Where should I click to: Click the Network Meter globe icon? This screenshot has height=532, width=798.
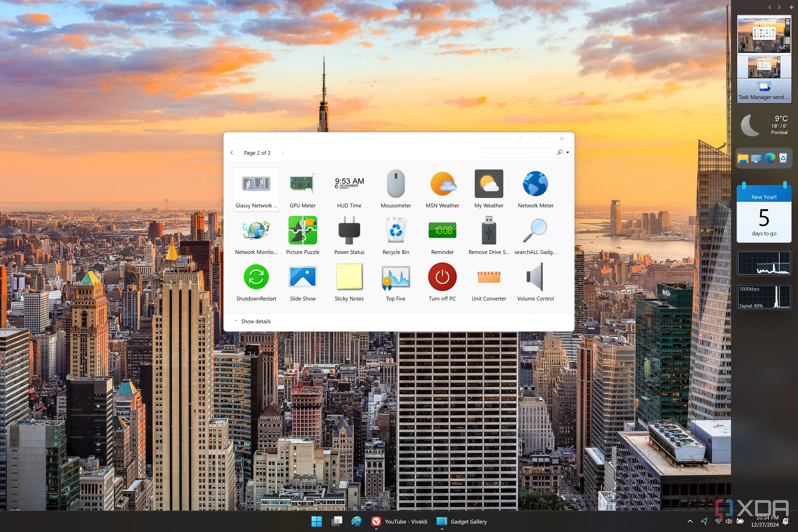[535, 184]
